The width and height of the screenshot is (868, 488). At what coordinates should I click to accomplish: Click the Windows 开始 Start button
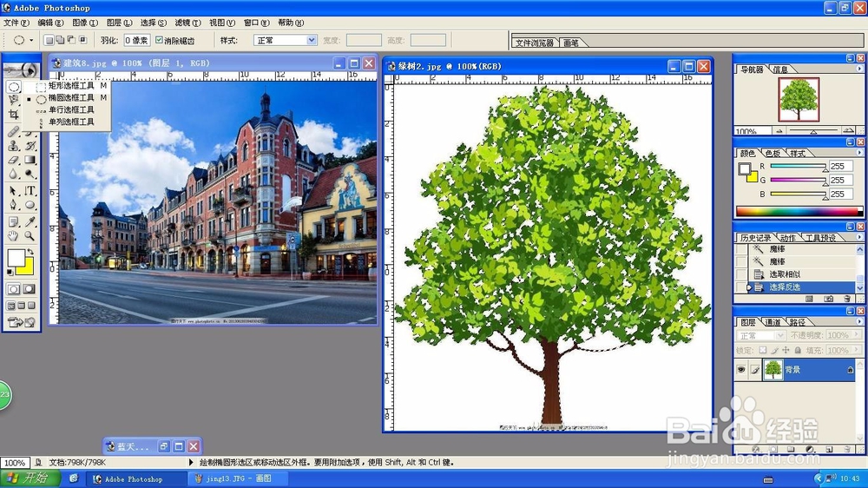[x=29, y=478]
